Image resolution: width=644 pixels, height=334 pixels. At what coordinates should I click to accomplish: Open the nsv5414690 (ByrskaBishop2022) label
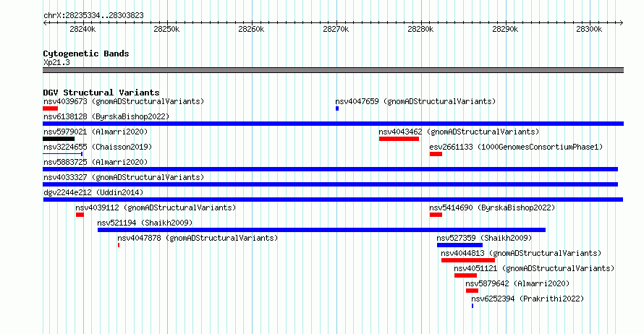coord(492,207)
